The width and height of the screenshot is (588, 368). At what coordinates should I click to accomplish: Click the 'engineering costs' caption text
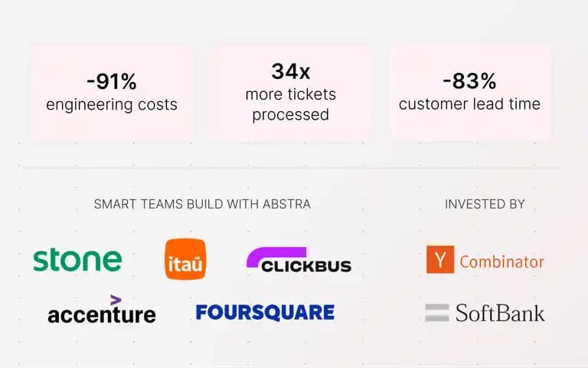coord(112,105)
